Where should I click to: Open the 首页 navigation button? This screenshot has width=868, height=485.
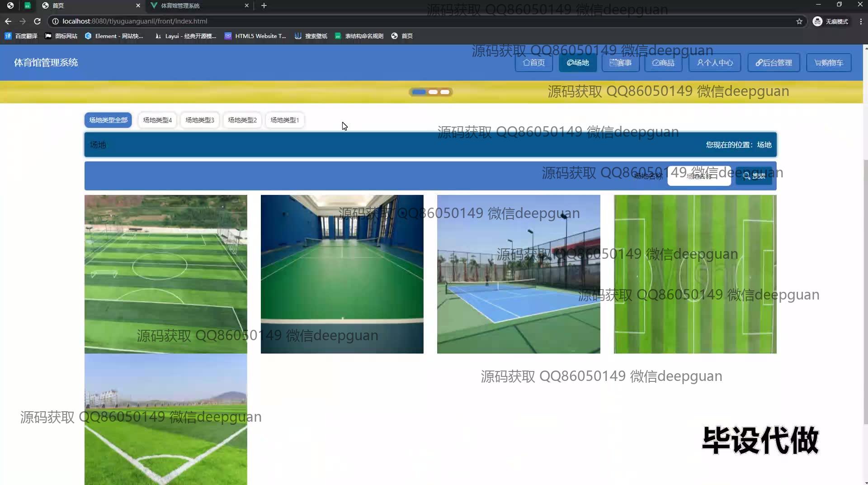click(x=533, y=62)
